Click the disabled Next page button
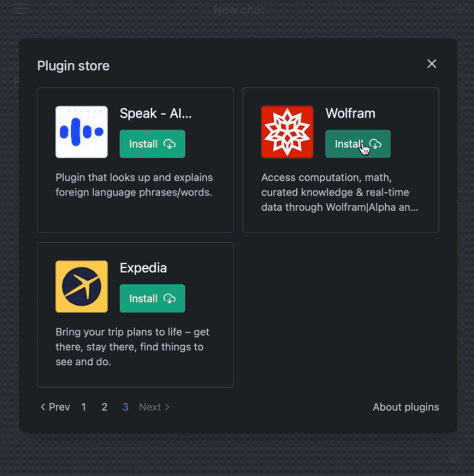This screenshot has height=476, width=474. 155,407
